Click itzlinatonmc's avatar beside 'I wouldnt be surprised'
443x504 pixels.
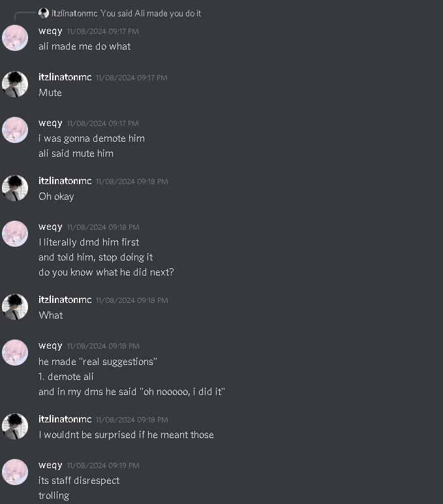point(15,426)
